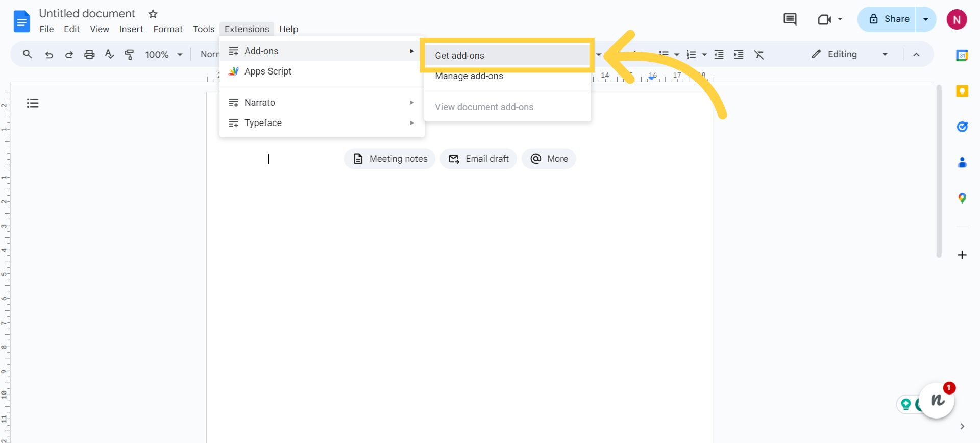
Task: Open the Editing mode dropdown
Action: 850,54
